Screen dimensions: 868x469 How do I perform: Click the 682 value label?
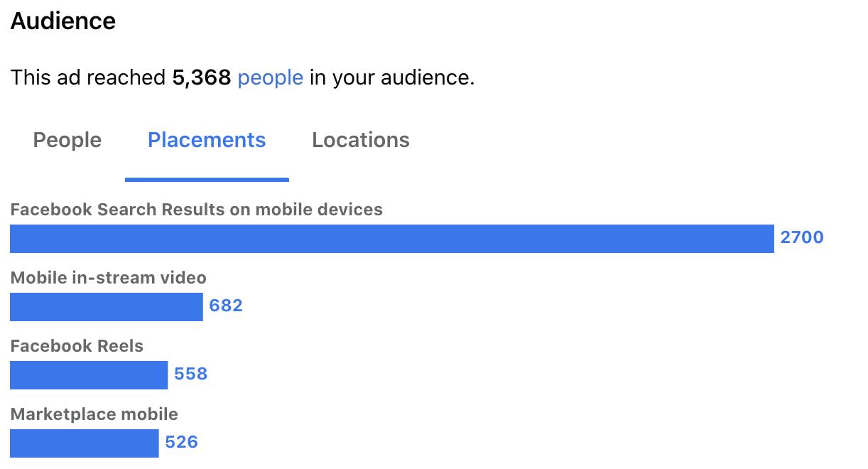click(x=226, y=306)
